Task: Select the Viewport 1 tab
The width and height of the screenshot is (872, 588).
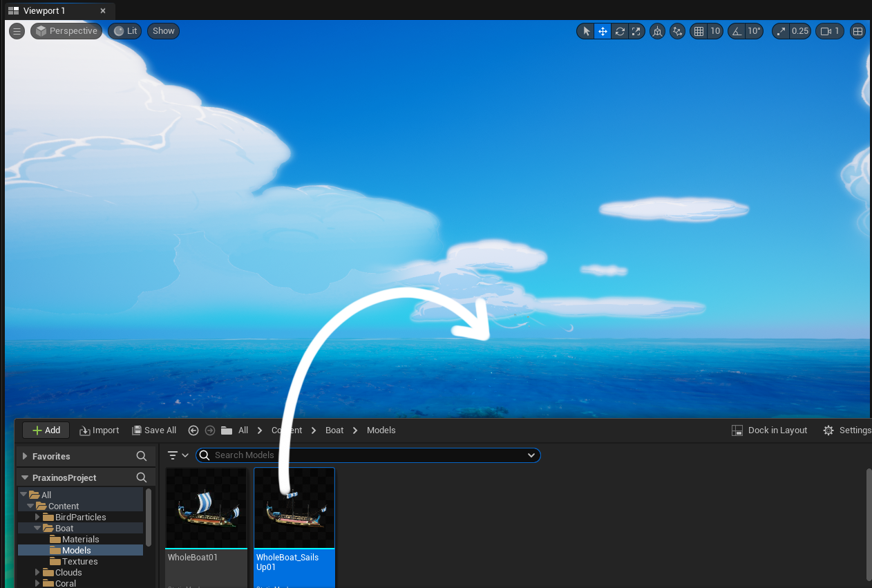Action: click(x=44, y=11)
